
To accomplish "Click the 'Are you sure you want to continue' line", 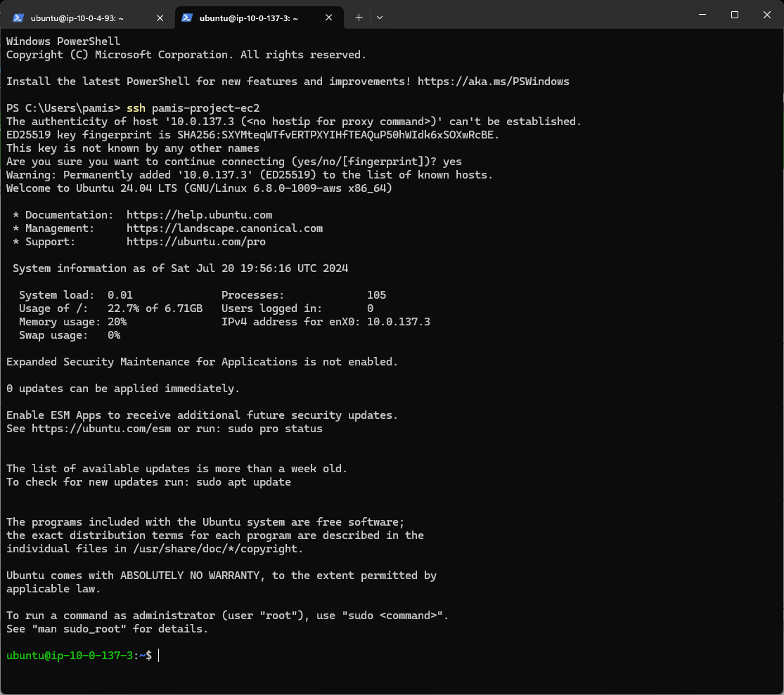I will click(x=234, y=162).
